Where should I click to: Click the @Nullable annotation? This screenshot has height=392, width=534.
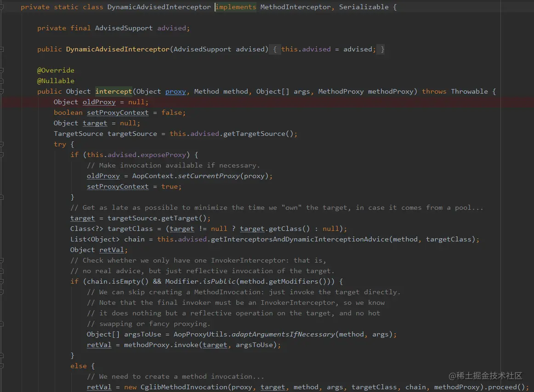tap(56, 81)
